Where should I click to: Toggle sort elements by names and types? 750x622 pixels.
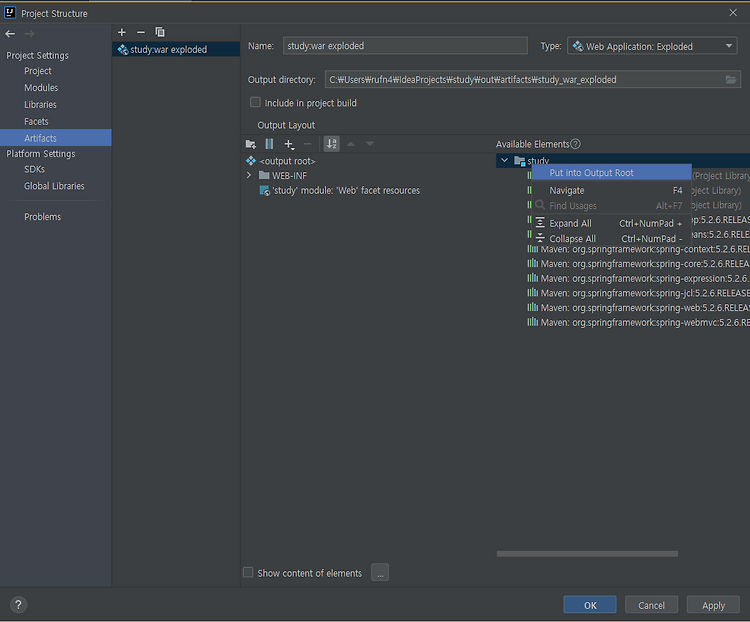(331, 144)
